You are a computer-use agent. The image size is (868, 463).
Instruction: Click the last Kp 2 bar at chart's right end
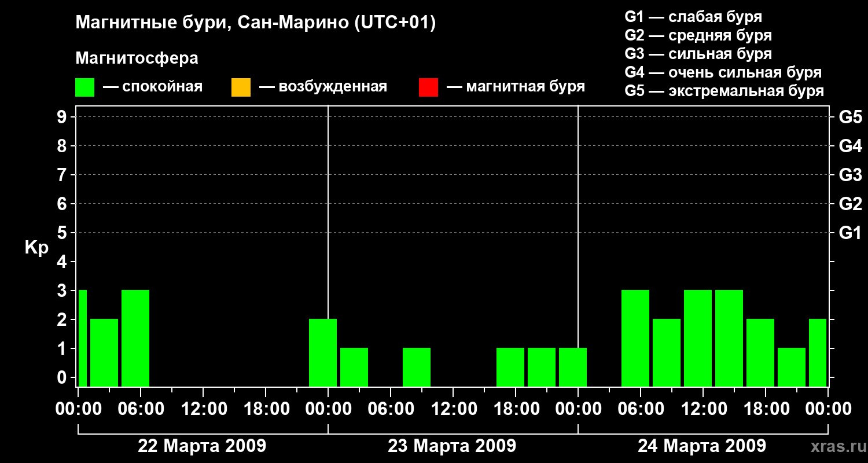[818, 352]
